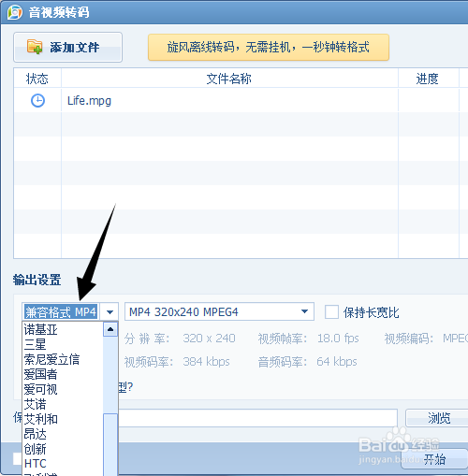Viewport: 468px width, 476px height.
Task: Click the 开始 start button
Action: (x=434, y=459)
